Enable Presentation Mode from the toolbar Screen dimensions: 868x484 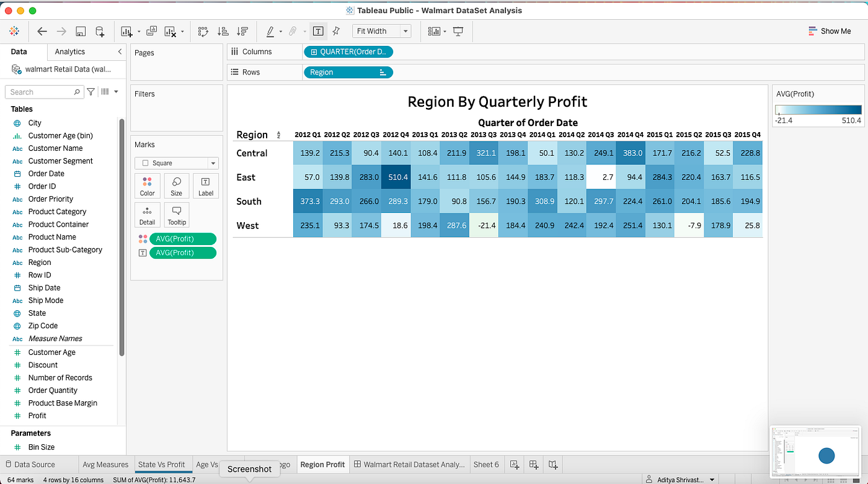tap(458, 31)
